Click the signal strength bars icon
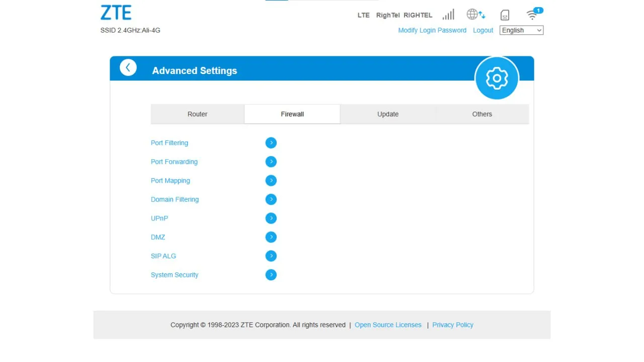This screenshot has height=362, width=644. click(x=448, y=15)
